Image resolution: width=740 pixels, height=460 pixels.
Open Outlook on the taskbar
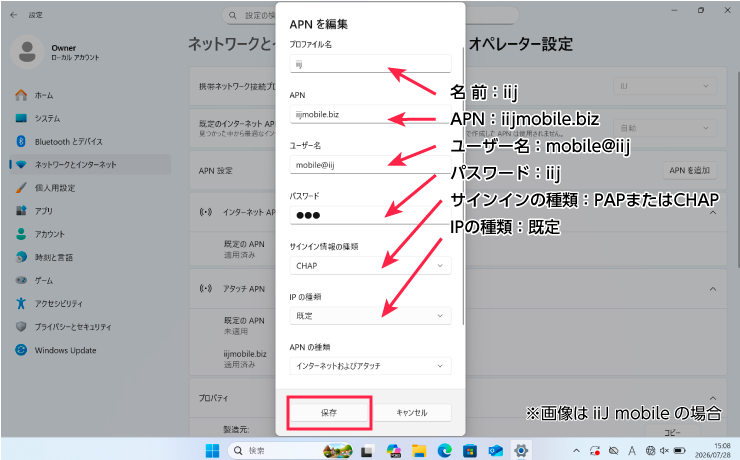495,451
